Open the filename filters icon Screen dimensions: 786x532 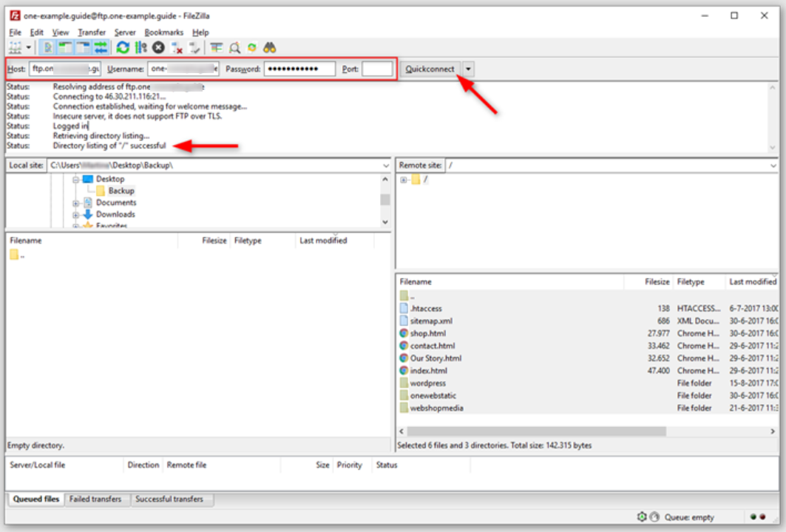(x=217, y=48)
